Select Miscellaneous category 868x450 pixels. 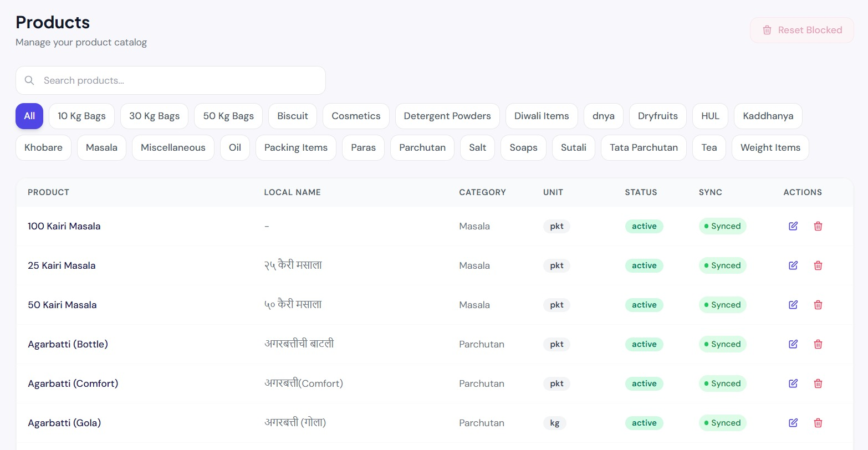coord(173,147)
